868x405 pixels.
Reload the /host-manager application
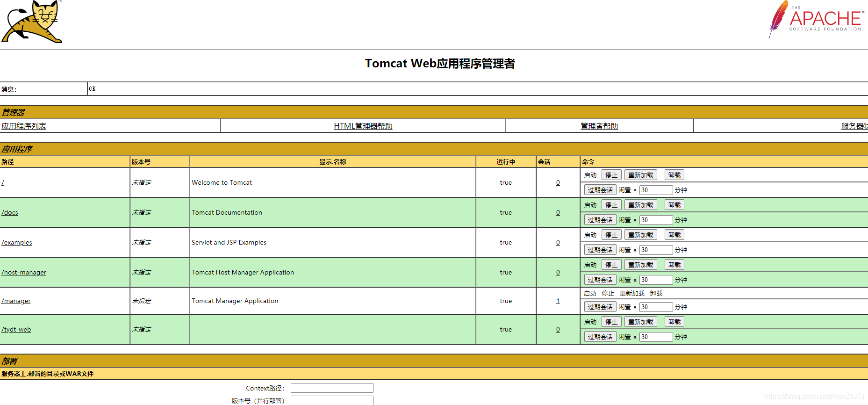point(640,265)
